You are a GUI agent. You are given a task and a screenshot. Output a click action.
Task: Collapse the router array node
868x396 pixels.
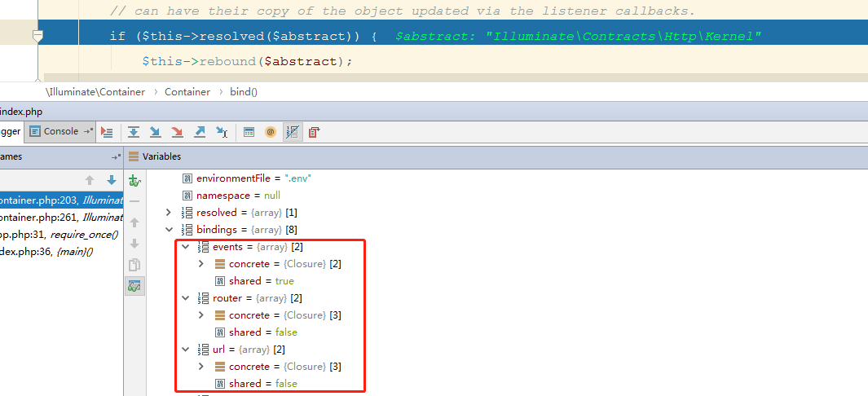(186, 298)
